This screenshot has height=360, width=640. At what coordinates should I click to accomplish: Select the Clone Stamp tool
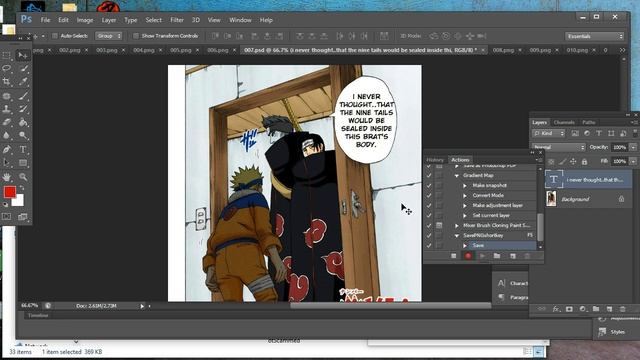[x=7, y=109]
